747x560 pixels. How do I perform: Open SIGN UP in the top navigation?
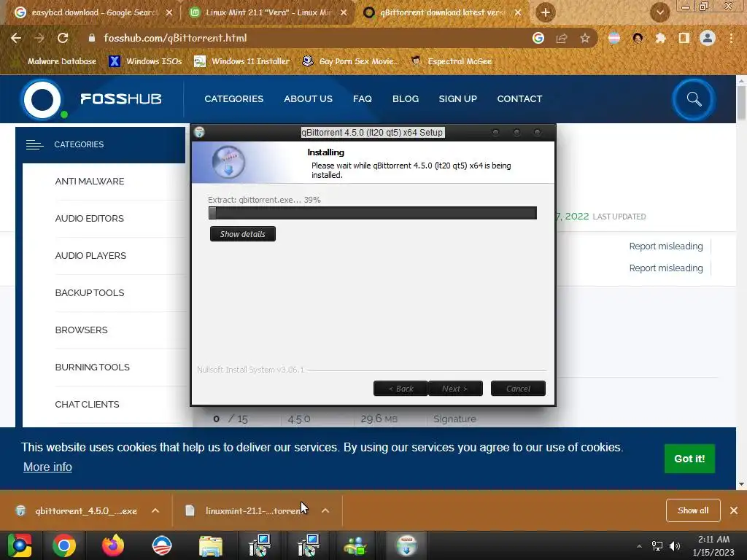pos(458,99)
